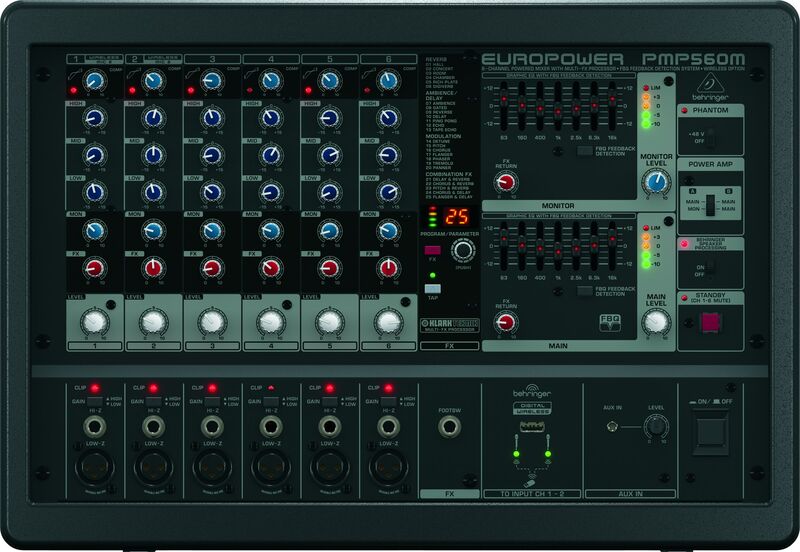Click the MAIN LEVEL knob
800x552 pixels.
656,321
